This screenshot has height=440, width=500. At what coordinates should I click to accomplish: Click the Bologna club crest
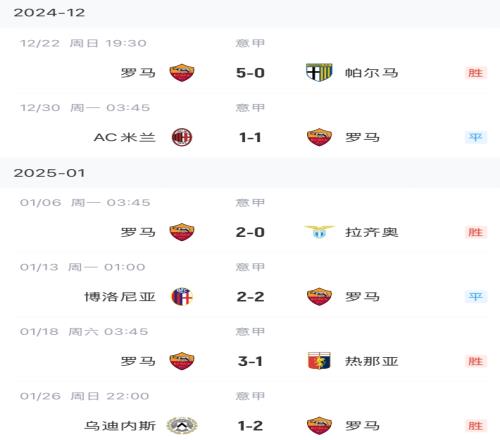point(182,296)
